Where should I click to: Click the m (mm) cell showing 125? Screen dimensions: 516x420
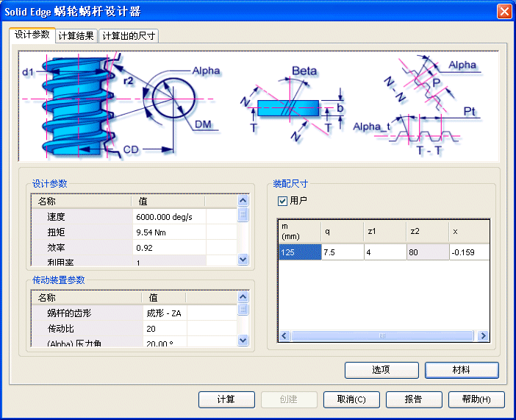pyautogui.click(x=299, y=252)
